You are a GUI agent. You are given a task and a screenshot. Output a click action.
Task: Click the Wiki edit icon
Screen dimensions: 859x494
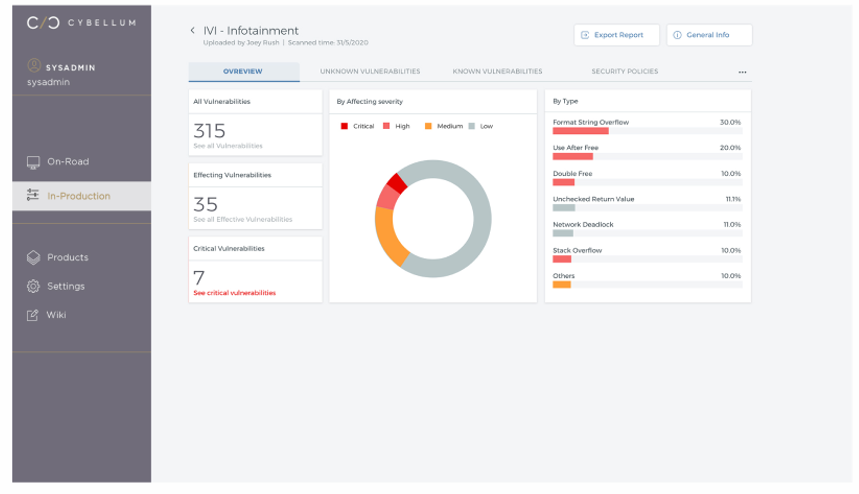(x=33, y=315)
